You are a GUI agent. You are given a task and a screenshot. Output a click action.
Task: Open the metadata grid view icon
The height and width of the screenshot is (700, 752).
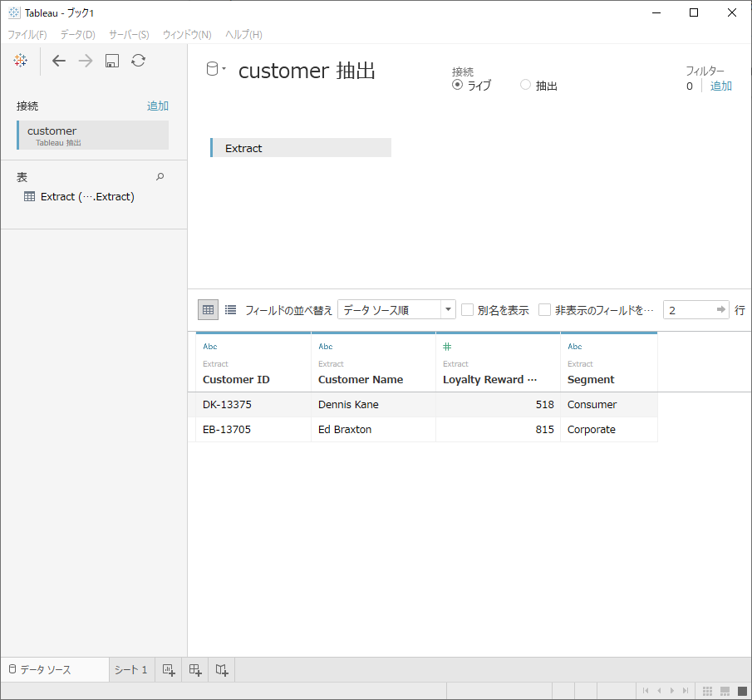230,308
